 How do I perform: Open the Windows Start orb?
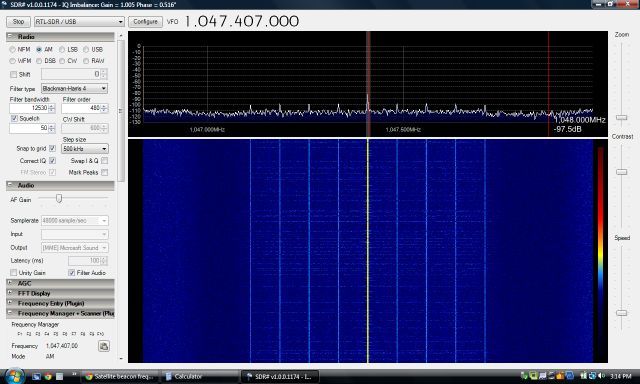pos(15,376)
